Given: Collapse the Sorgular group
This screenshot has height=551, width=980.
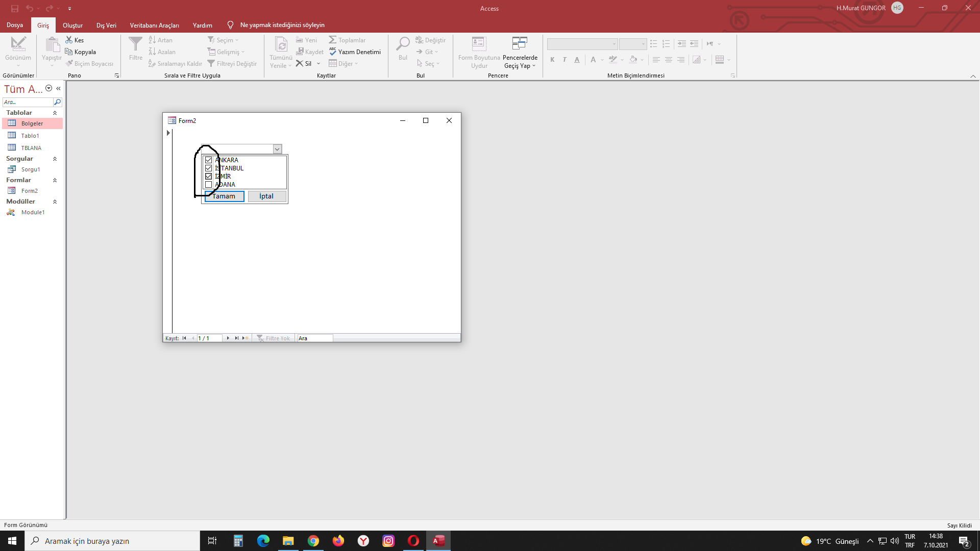Looking at the screenshot, I should tap(55, 159).
